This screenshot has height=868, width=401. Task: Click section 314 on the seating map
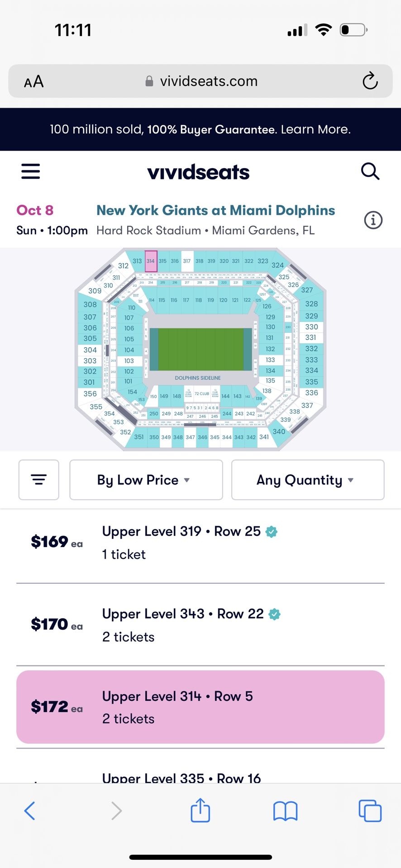151,261
